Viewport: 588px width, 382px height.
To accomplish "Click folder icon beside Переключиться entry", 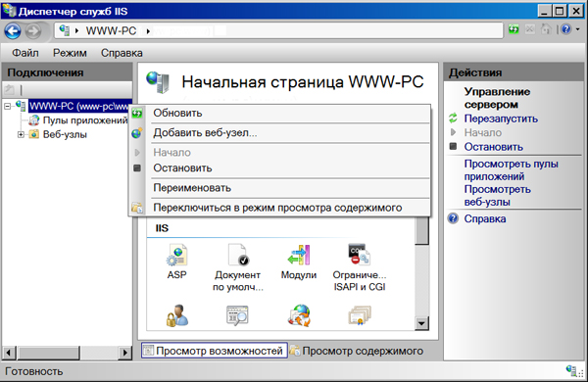I will coord(137,208).
